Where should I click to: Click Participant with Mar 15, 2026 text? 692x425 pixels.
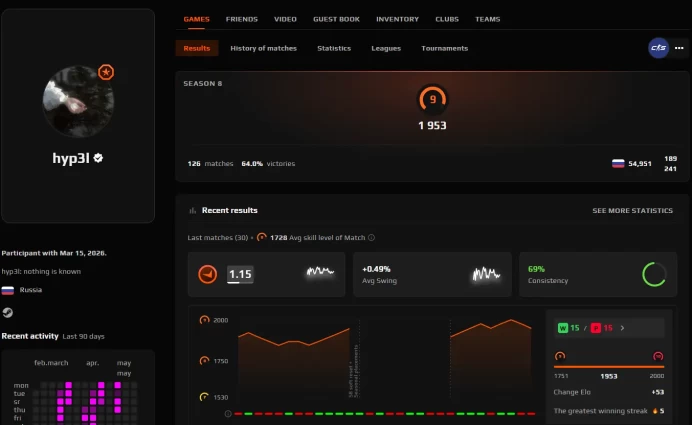coord(54,253)
